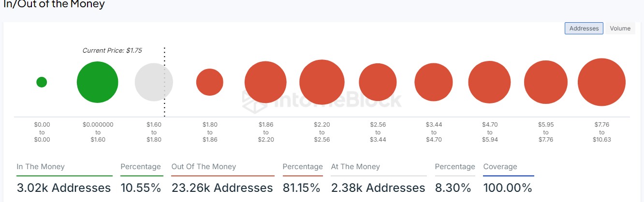Image resolution: width=644 pixels, height=202 pixels.
Task: Click the In The Money label
Action: pos(41,167)
